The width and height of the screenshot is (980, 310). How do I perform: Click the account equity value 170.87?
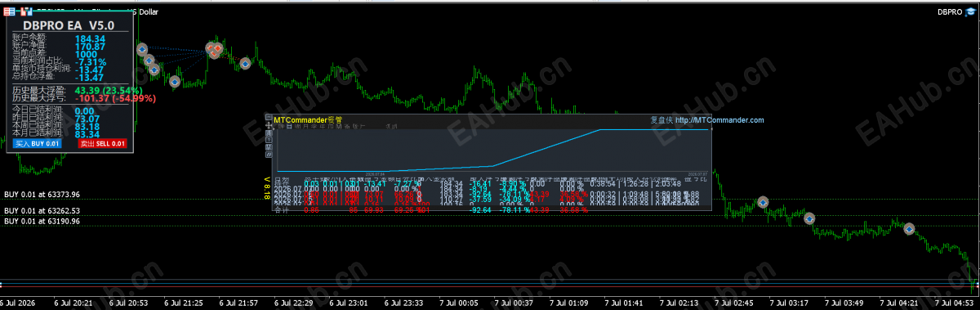[90, 47]
